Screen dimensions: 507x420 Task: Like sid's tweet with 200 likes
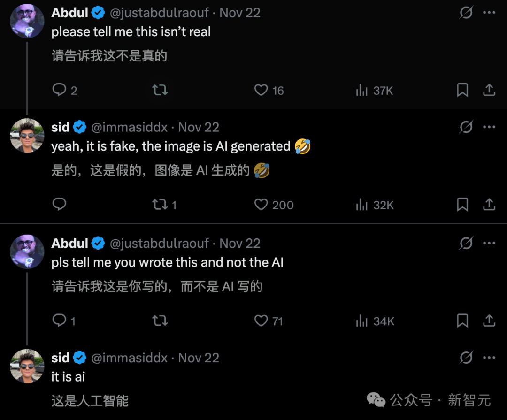[261, 205]
